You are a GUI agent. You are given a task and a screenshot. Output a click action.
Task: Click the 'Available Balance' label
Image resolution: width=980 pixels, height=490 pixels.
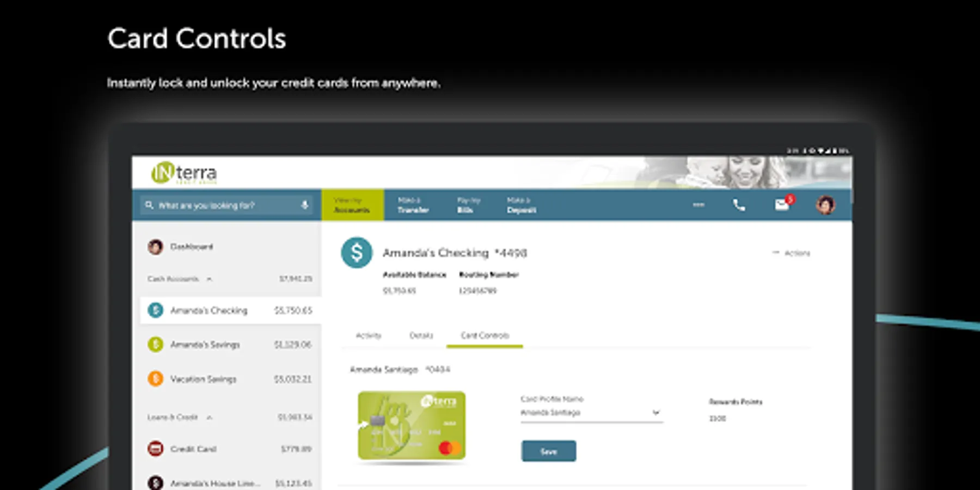414,274
